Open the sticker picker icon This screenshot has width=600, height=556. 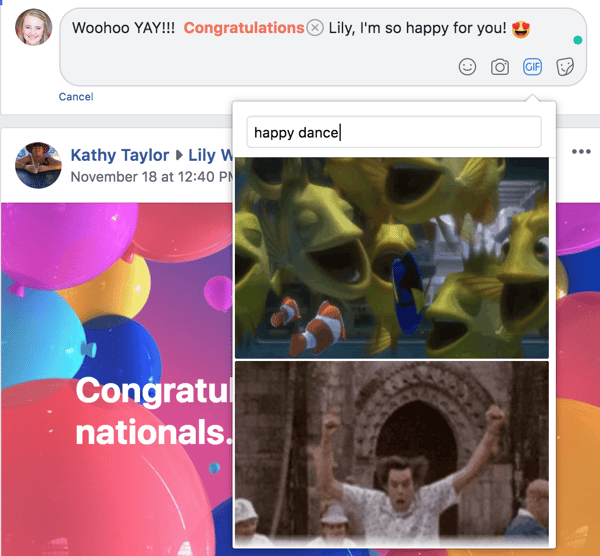tap(565, 67)
